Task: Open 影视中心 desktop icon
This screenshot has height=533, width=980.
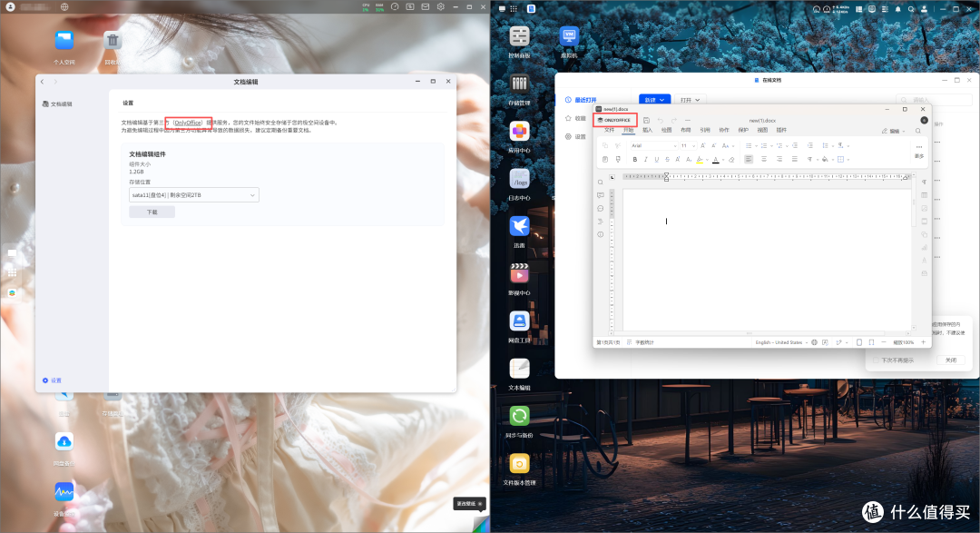Action: [519, 273]
